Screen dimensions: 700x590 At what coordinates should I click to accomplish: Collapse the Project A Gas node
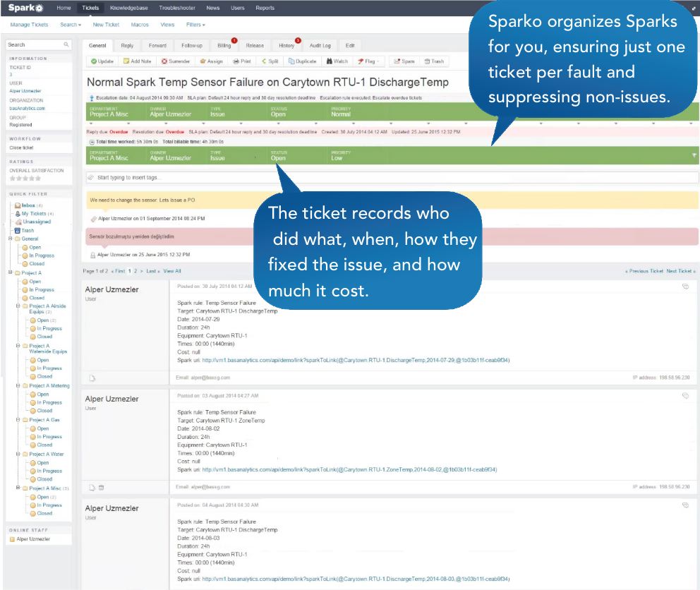[18, 420]
